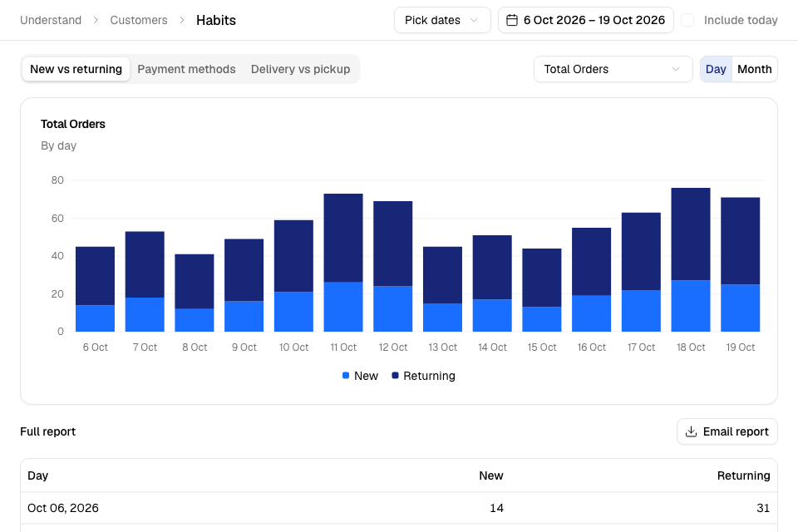Click the New column header

coord(491,475)
